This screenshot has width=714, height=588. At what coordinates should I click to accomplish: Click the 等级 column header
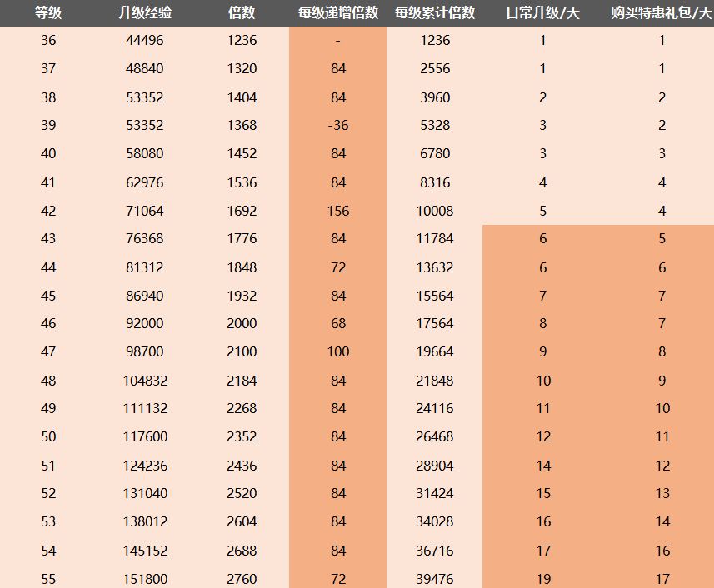(x=48, y=12)
